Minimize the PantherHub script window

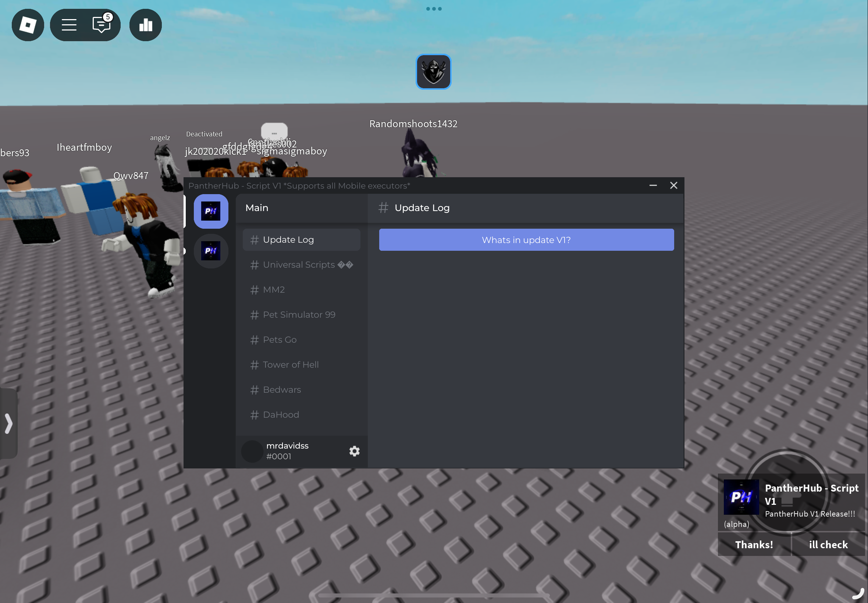[x=653, y=186]
